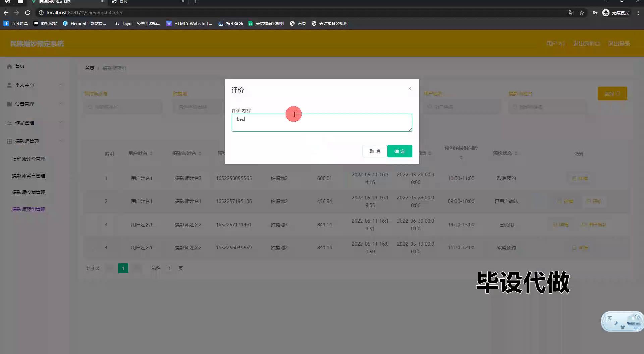The width and height of the screenshot is (644, 354).
Task: Go back using browser back arrow
Action: [x=6, y=13]
